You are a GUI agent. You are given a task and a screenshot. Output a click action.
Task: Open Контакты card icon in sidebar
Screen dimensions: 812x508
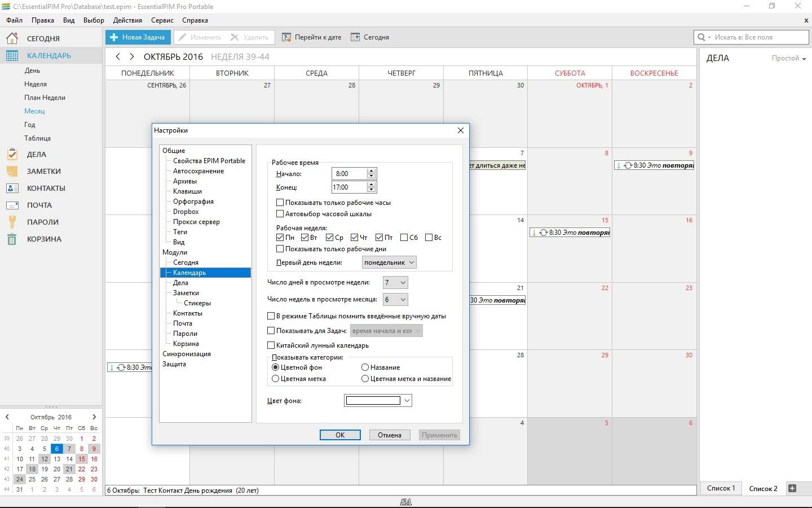pos(12,188)
